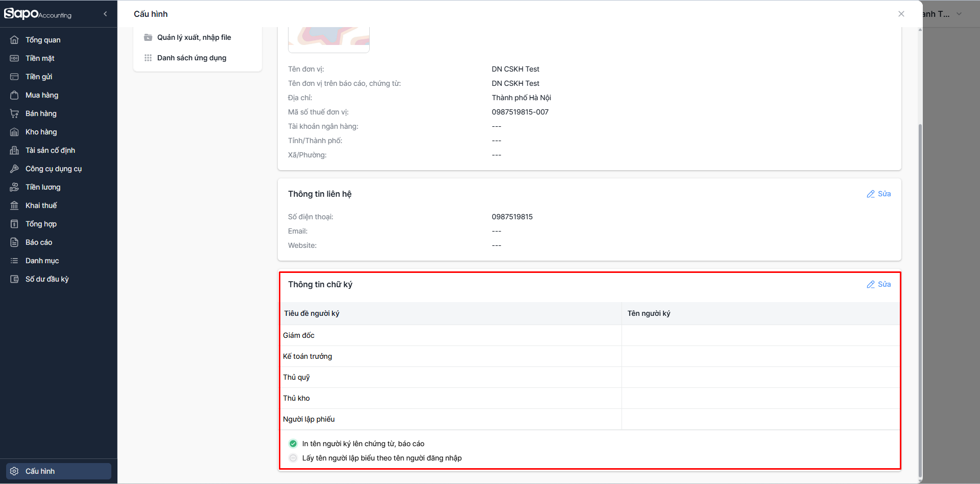Open the account dropdown at top right
This screenshot has width=980, height=484.
pyautogui.click(x=959, y=14)
